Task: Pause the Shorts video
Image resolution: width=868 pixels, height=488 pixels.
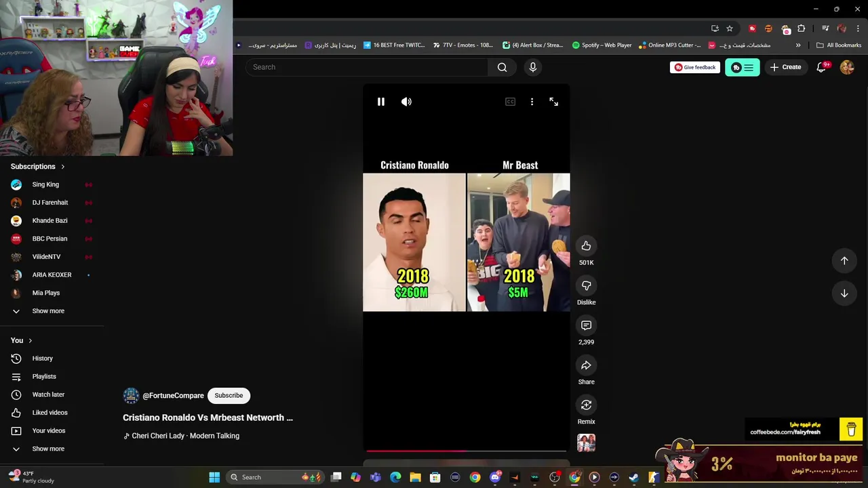Action: pyautogui.click(x=381, y=102)
